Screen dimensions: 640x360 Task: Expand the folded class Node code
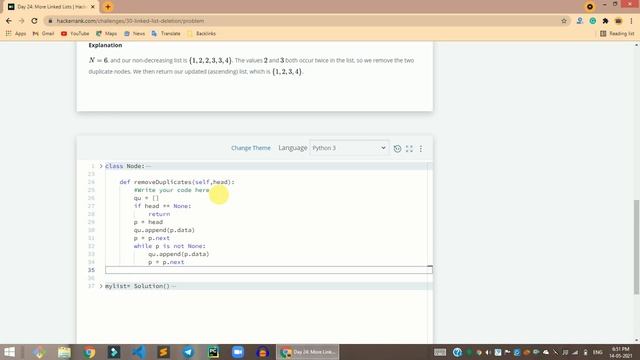[101, 166]
